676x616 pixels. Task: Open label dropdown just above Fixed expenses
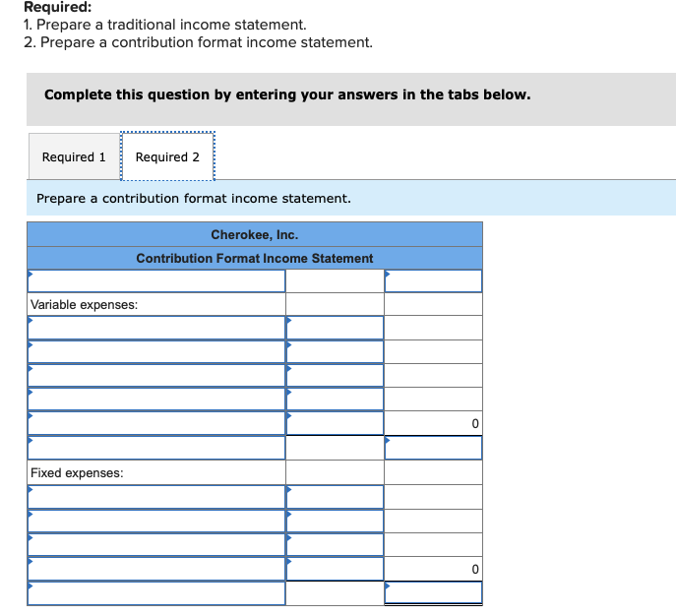(x=156, y=448)
